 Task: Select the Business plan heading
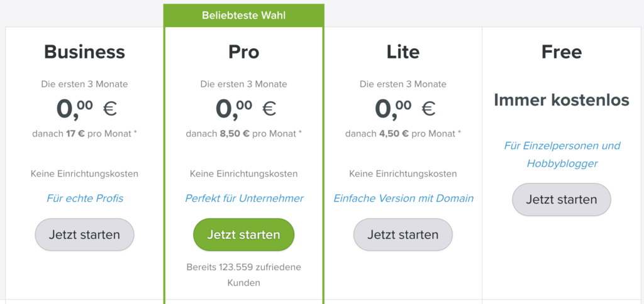[x=85, y=52]
